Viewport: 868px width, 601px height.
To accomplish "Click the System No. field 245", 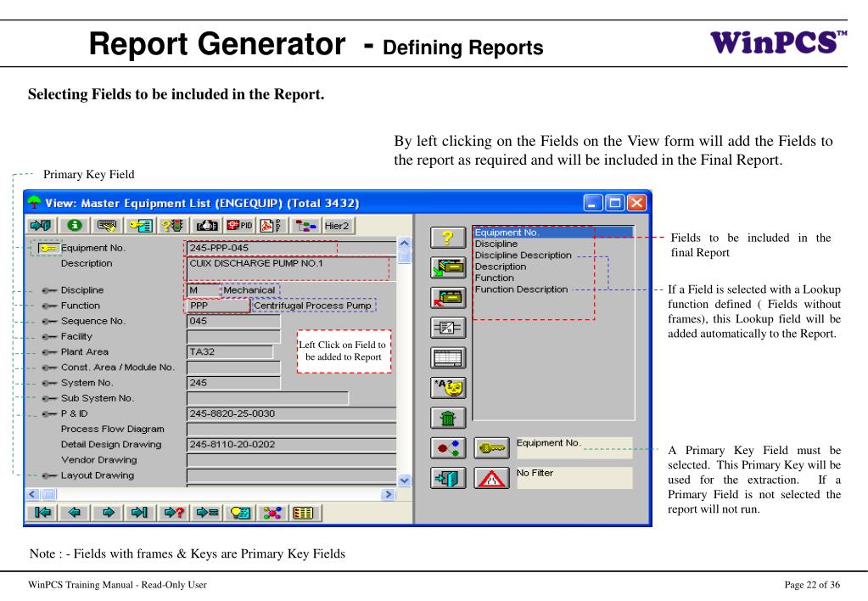I will pos(233,383).
